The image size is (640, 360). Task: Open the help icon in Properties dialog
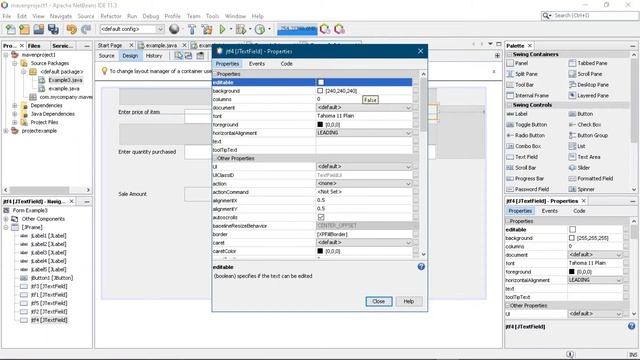(x=421, y=267)
